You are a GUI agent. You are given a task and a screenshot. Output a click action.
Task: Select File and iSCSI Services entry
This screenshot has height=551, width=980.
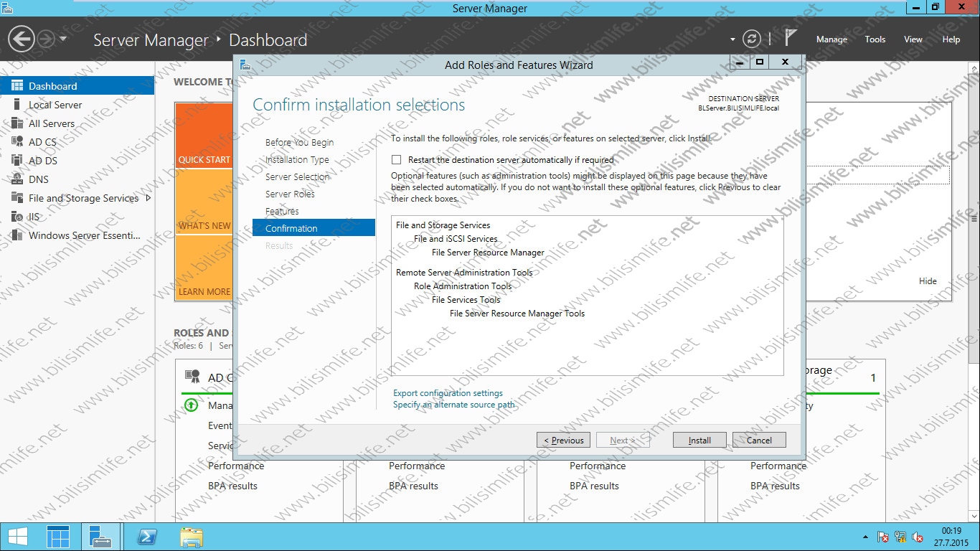(x=456, y=239)
